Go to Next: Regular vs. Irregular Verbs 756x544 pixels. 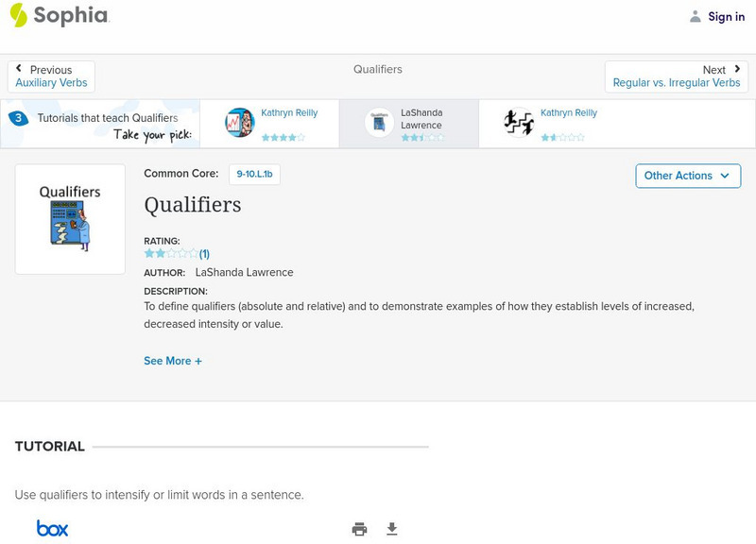click(676, 76)
